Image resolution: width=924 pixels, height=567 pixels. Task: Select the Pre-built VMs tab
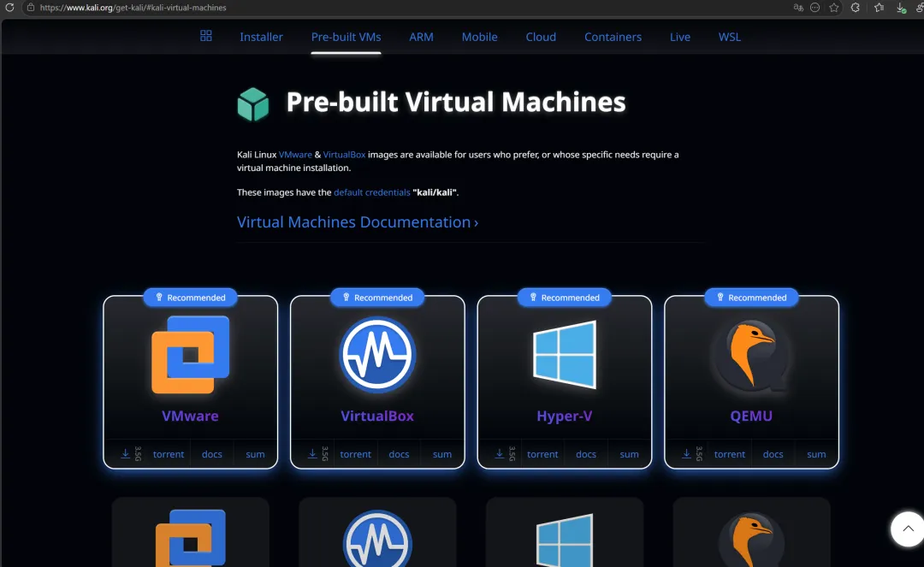click(346, 37)
